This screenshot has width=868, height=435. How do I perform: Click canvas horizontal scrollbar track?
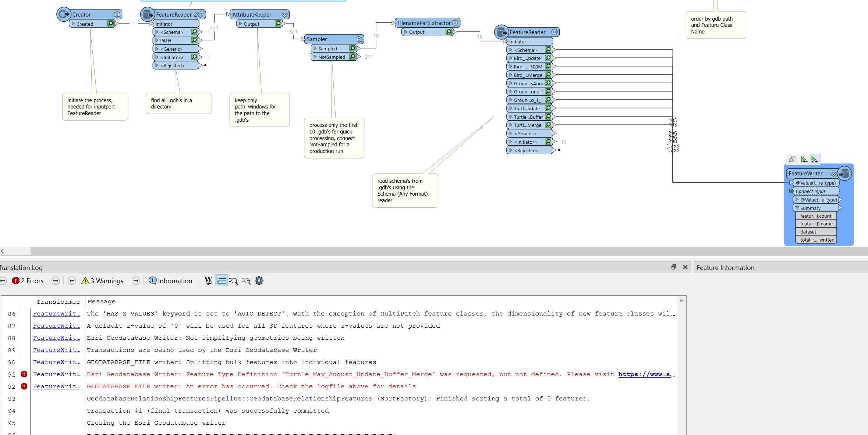449,251
